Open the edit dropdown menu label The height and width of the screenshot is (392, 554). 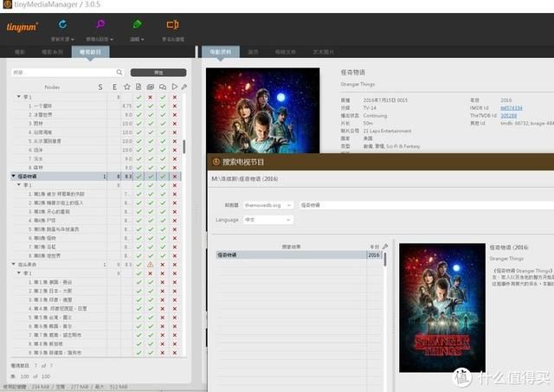[x=137, y=39]
